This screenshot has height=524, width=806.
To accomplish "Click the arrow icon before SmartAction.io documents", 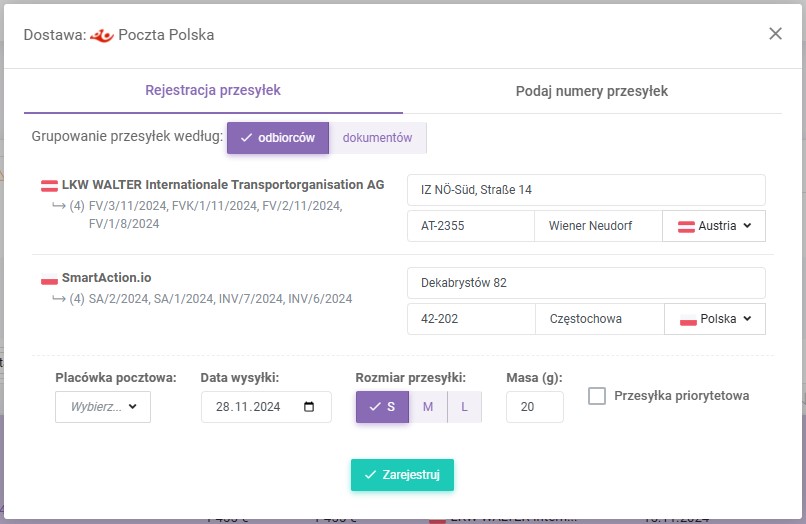I will 59,299.
